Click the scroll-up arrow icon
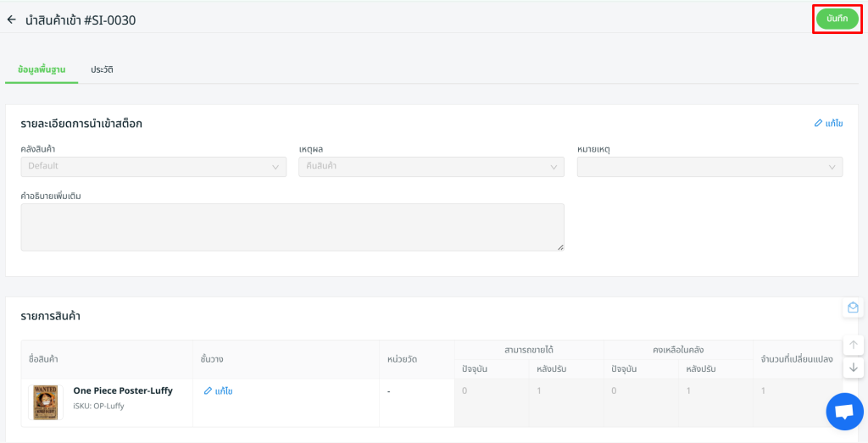This screenshot has width=868, height=443. (x=853, y=345)
